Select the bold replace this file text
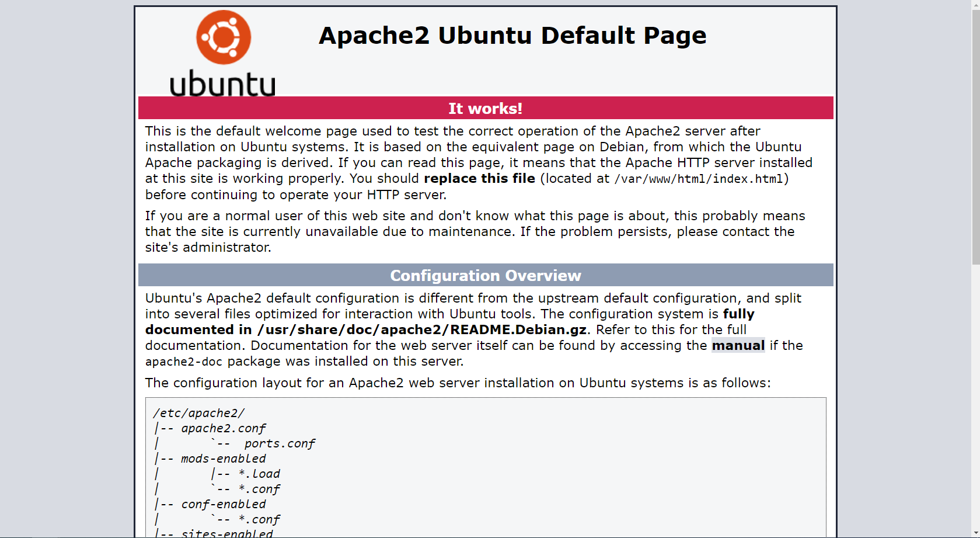 tap(479, 178)
